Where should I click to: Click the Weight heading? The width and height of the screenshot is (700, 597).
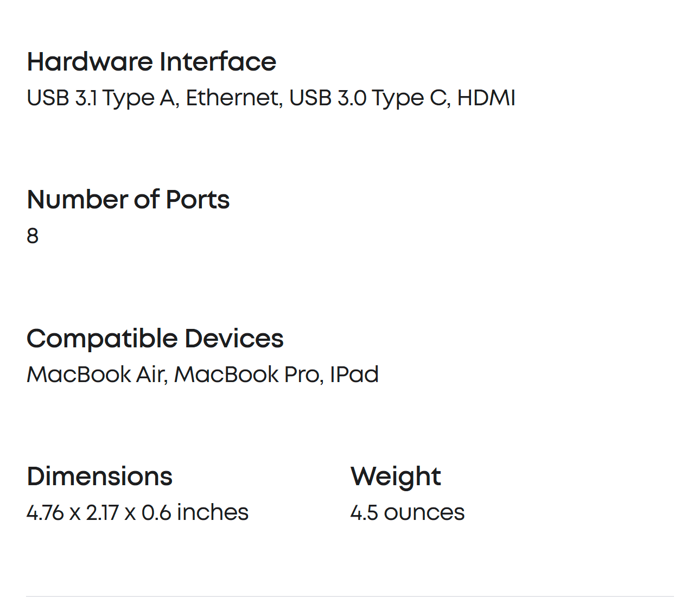(x=396, y=477)
